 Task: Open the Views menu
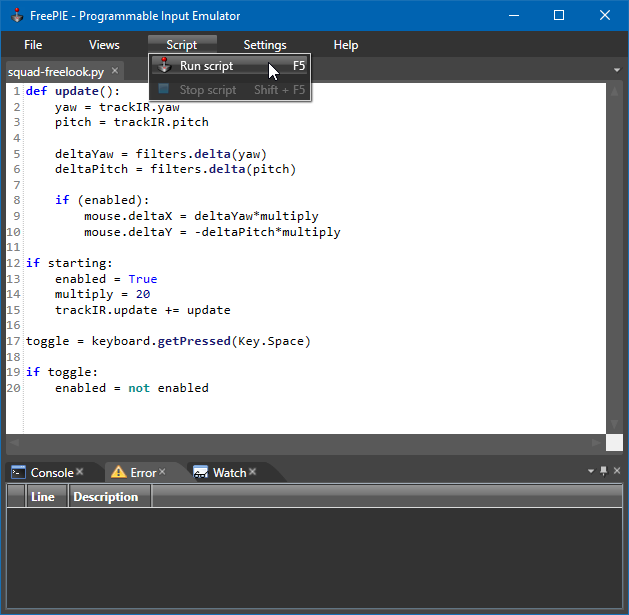click(104, 45)
